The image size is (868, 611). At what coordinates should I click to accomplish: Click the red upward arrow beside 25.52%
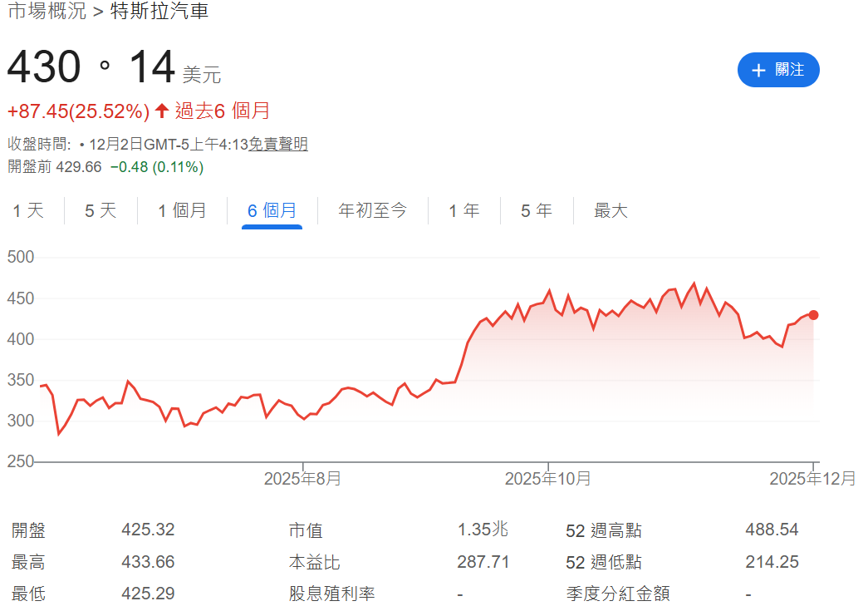pyautogui.click(x=161, y=111)
